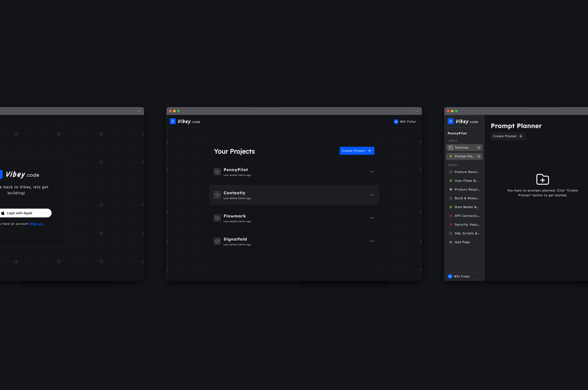Open the API Contracts page in sidebar
Viewport: 588px width, 390px height.
[x=467, y=216]
